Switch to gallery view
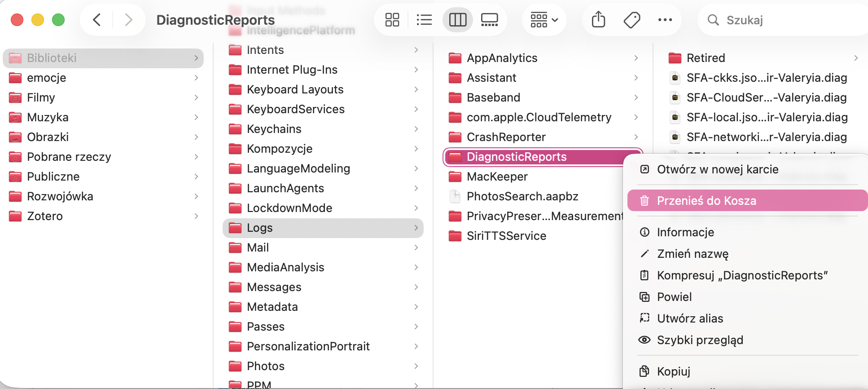The image size is (868, 389). coord(489,20)
